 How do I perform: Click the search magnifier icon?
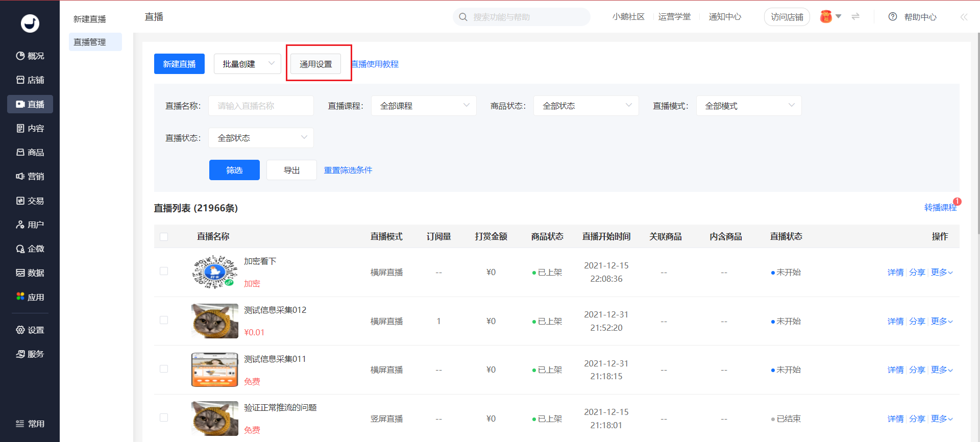463,17
